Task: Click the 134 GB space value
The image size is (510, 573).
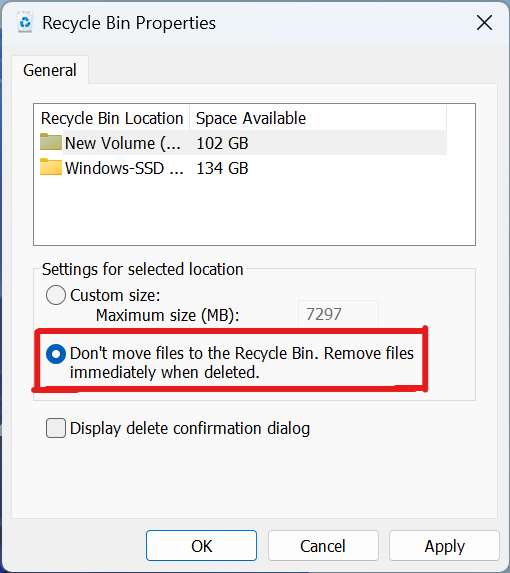Action: click(x=222, y=168)
